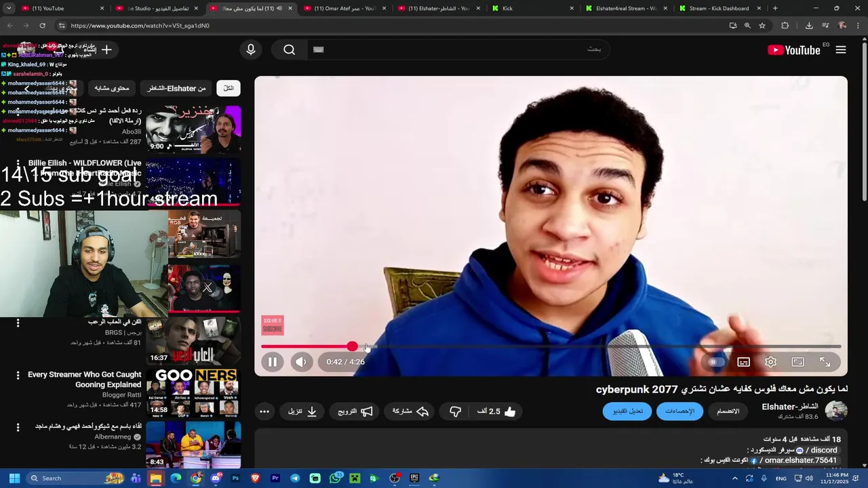Open Elshater channel avatar
The image size is (868, 488).
[835, 411]
